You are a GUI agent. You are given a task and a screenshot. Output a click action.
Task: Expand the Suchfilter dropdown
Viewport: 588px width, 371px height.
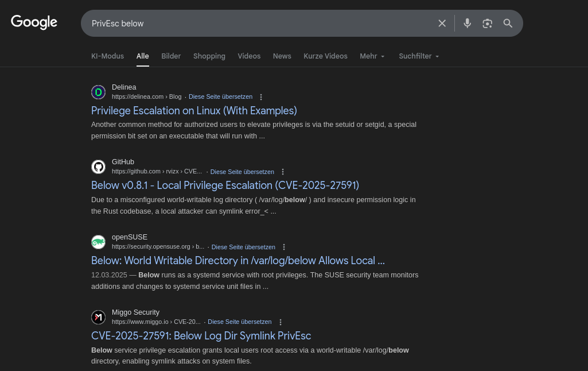click(419, 56)
